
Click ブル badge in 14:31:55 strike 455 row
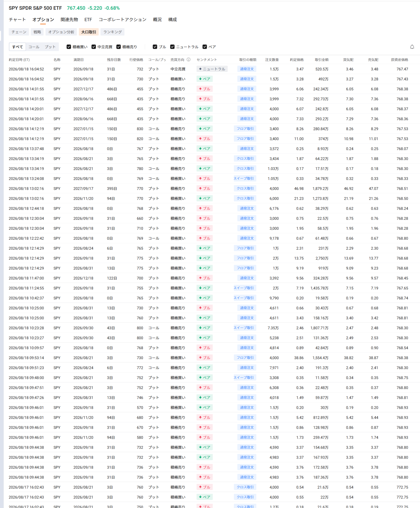tap(204, 89)
